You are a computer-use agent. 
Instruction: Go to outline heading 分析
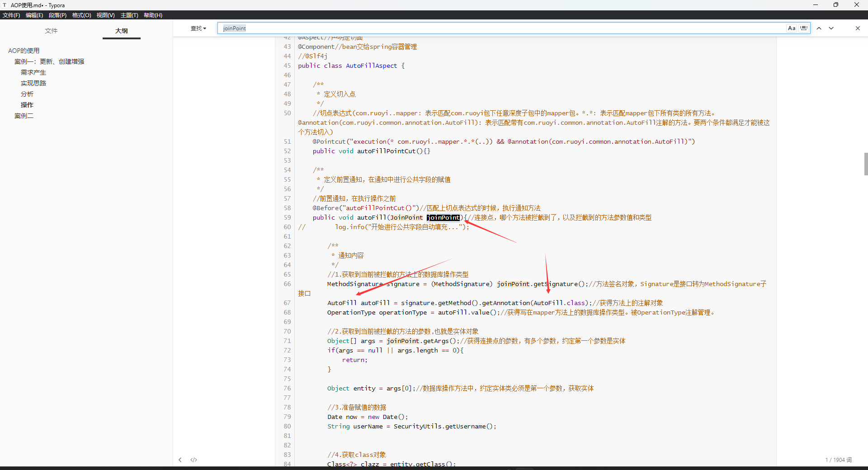[27, 94]
